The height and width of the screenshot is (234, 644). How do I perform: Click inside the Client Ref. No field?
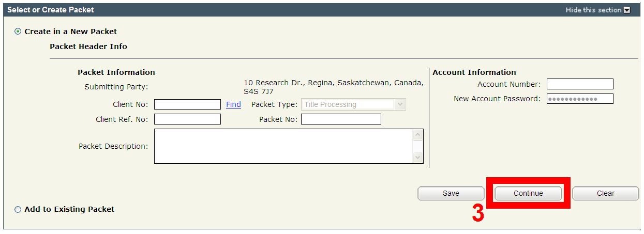tap(187, 119)
